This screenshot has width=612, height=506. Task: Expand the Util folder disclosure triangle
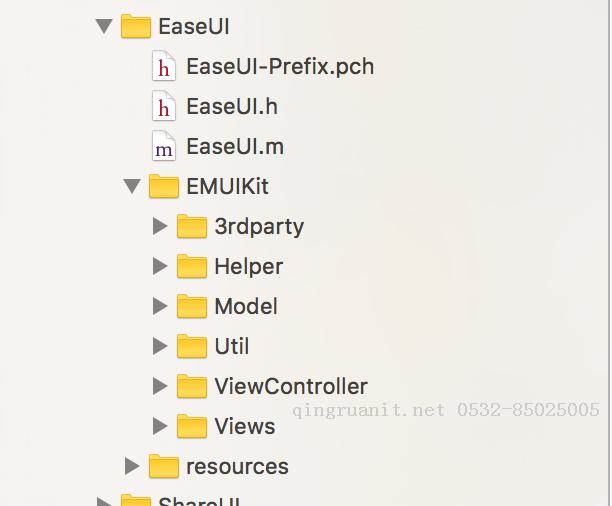(x=160, y=346)
